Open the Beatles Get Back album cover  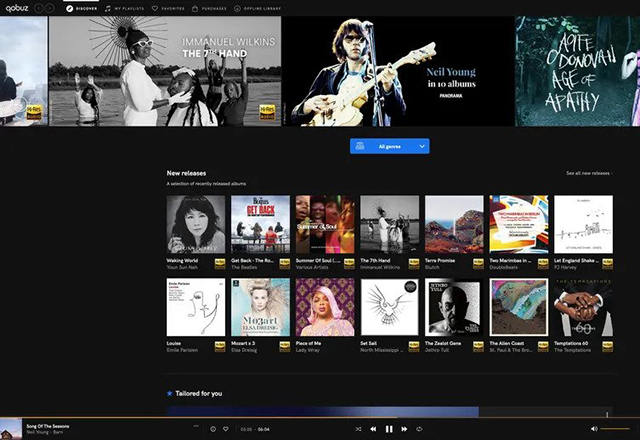tap(260, 224)
